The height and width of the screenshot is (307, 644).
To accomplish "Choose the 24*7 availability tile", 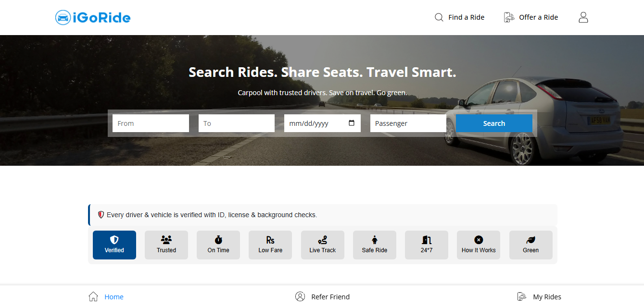I will 427,245.
